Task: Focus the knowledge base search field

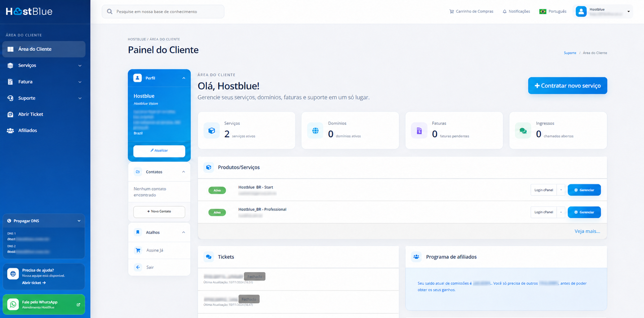Action: tap(163, 12)
